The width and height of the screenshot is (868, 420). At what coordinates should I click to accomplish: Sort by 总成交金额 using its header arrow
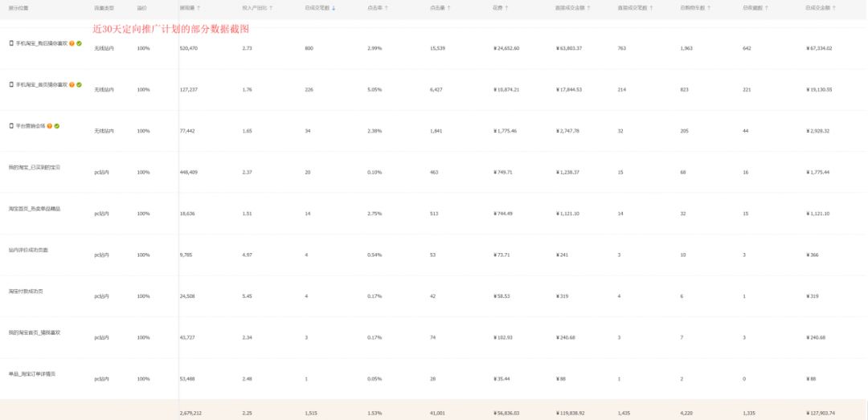coord(834,8)
